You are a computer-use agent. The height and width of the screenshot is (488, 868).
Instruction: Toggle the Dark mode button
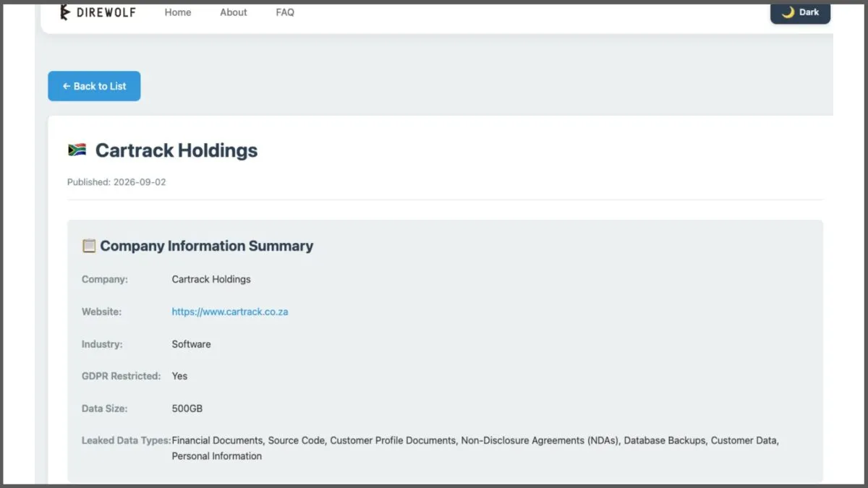800,12
